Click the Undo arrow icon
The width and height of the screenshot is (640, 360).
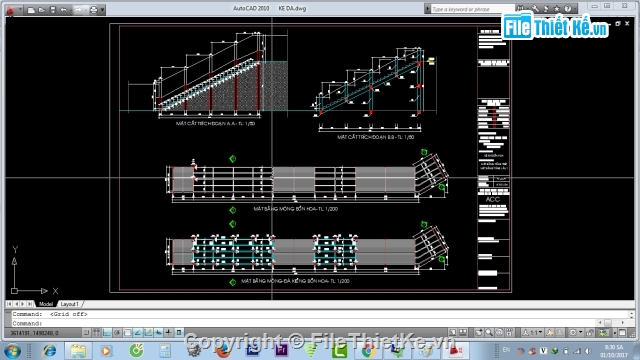pyautogui.click(x=63, y=10)
